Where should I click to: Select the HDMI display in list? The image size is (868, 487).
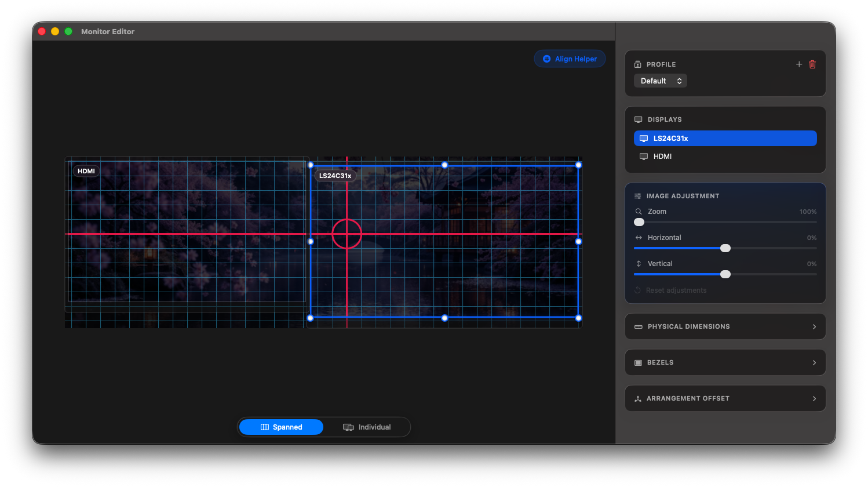click(725, 157)
